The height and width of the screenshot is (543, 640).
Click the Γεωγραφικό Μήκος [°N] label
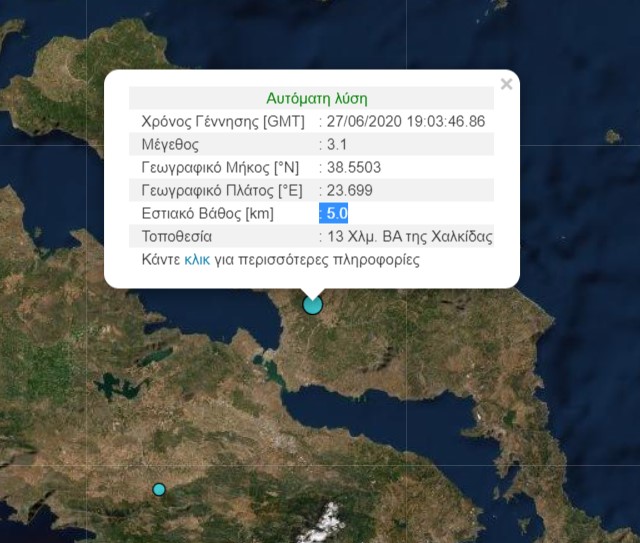tap(218, 167)
